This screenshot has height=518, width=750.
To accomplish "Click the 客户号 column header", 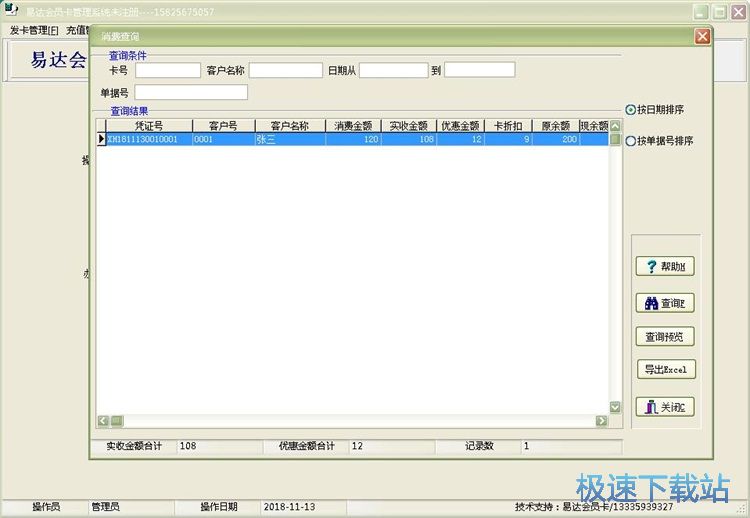I will tap(223, 126).
